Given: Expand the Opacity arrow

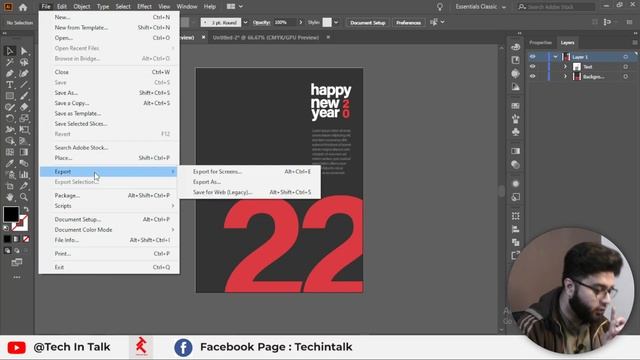Looking at the screenshot, I should (301, 22).
